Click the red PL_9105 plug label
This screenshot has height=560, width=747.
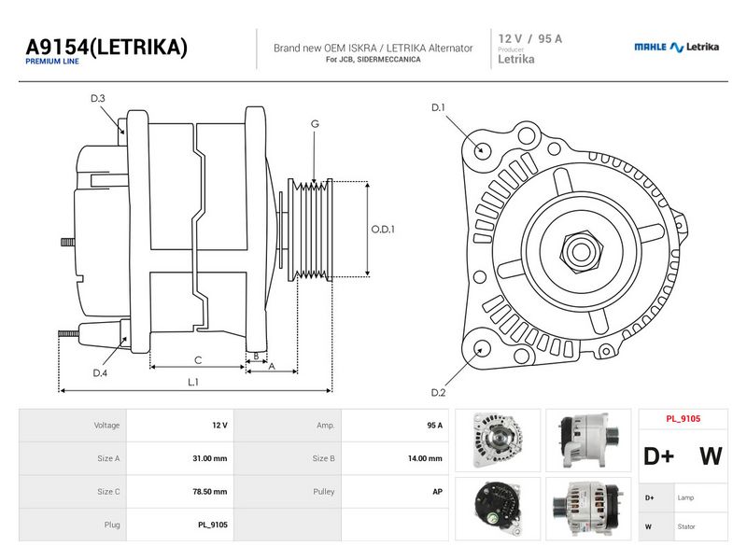(684, 419)
